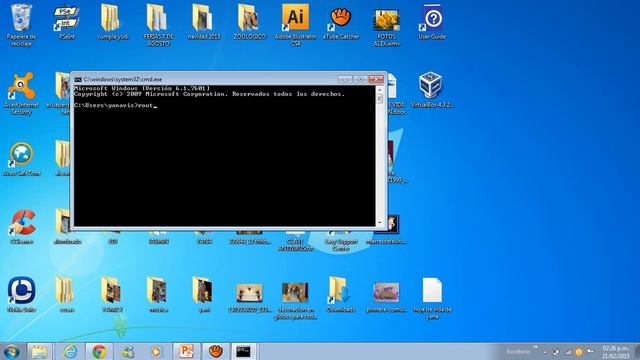
Task: Open Windows Live Messenger taskbar icon
Action: pyautogui.click(x=128, y=351)
